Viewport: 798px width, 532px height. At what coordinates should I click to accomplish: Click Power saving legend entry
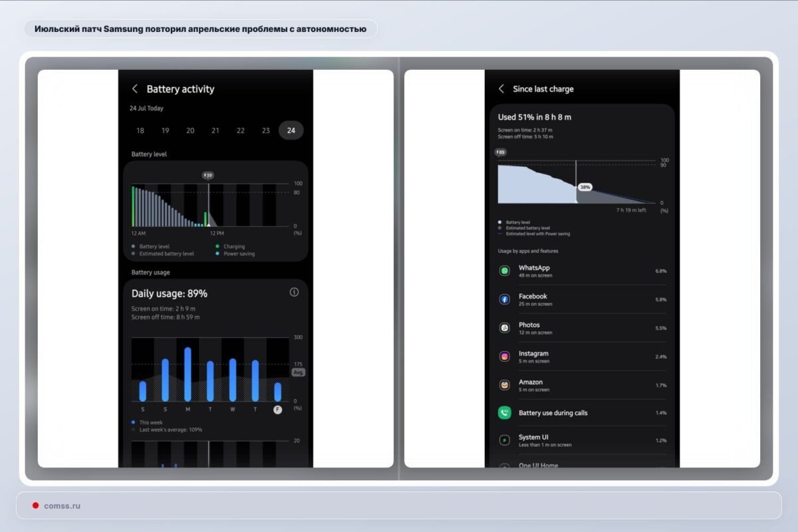(235, 254)
